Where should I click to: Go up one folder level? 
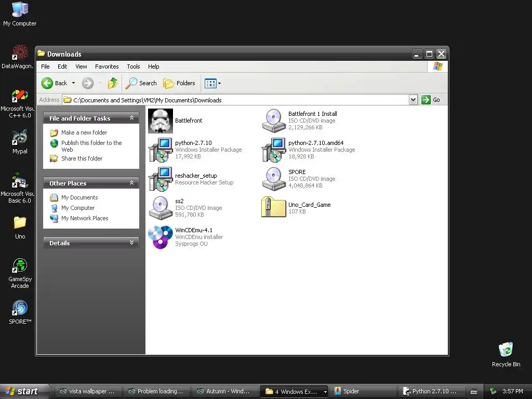click(x=113, y=83)
